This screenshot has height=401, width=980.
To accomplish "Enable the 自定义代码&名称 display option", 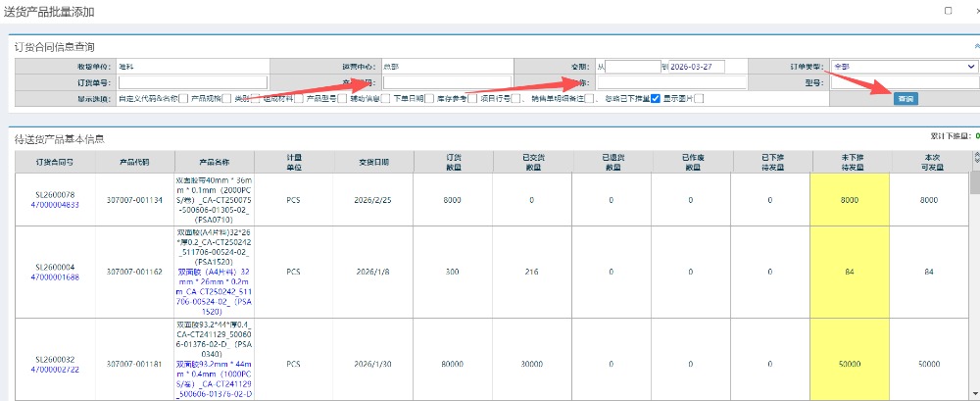I will pos(184,99).
